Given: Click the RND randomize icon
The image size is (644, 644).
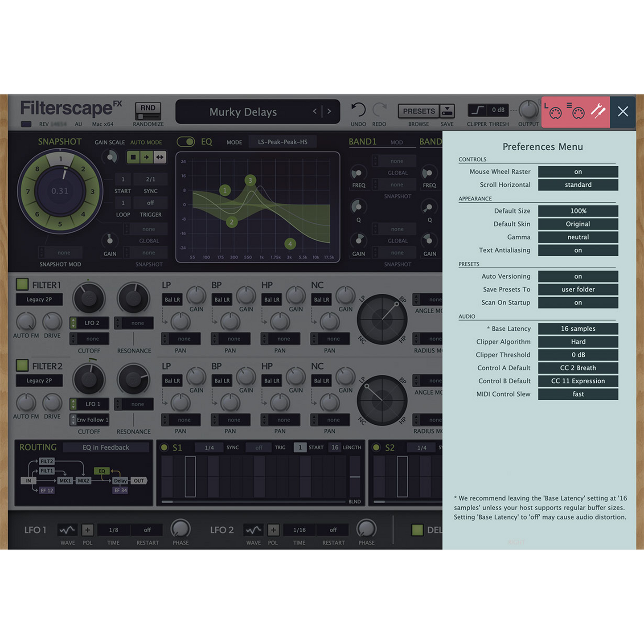Looking at the screenshot, I should click(x=148, y=110).
